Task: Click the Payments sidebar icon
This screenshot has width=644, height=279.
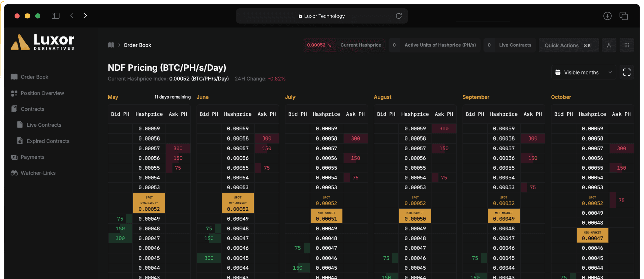Action: pos(14,157)
